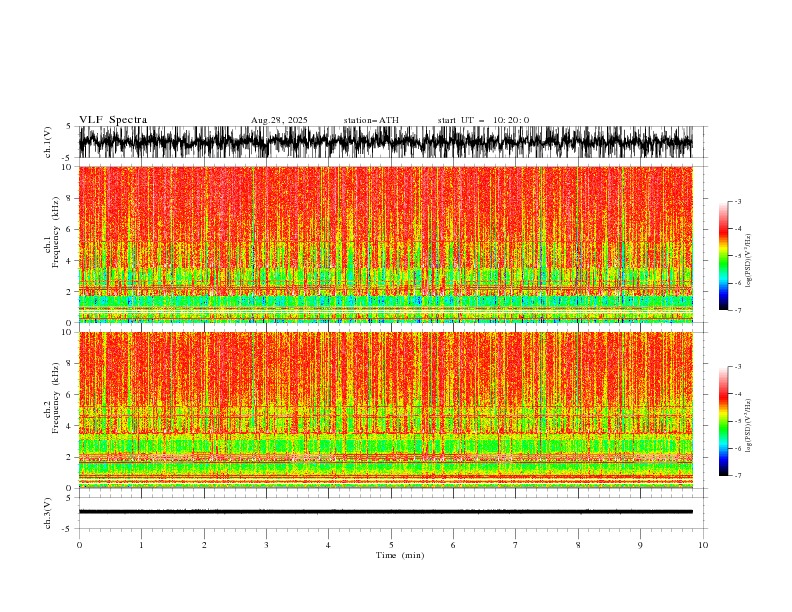The height and width of the screenshot is (612, 792).
Task: Click the ch.1 PSD color bar
Action: click(x=724, y=255)
